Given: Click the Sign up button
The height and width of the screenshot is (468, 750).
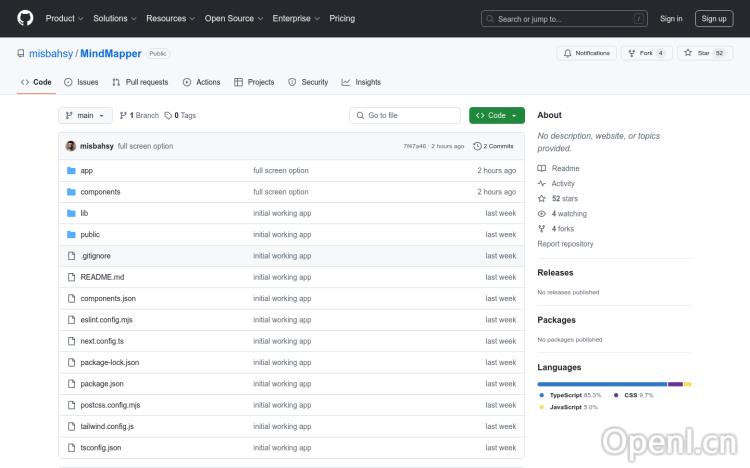Looking at the screenshot, I should [x=714, y=18].
